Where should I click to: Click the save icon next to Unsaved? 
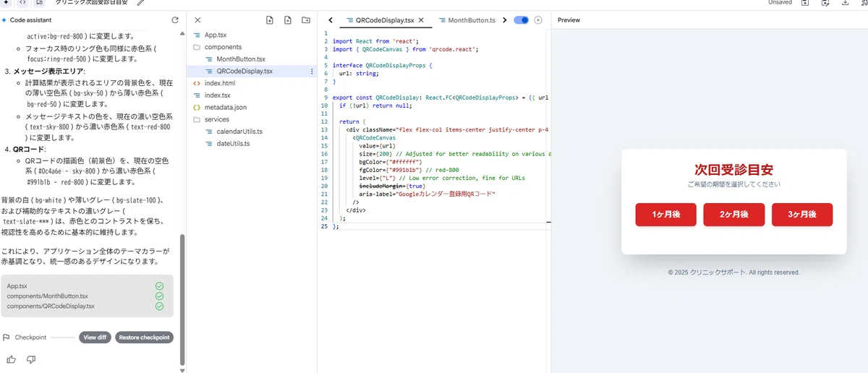click(805, 3)
